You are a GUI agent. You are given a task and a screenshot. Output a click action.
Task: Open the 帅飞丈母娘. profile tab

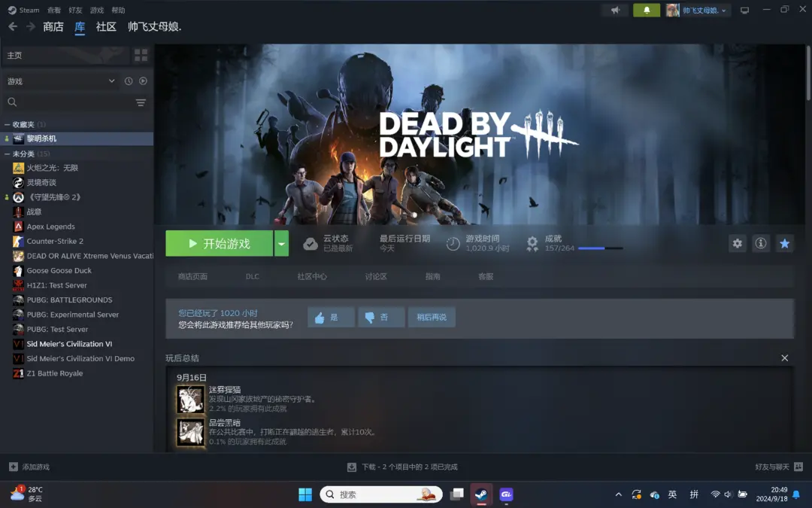[x=154, y=26]
